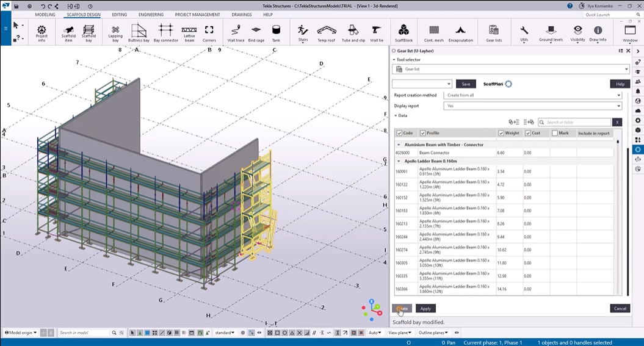Collapse the Tool selector section
This screenshot has height=346, width=644.
[394, 60]
